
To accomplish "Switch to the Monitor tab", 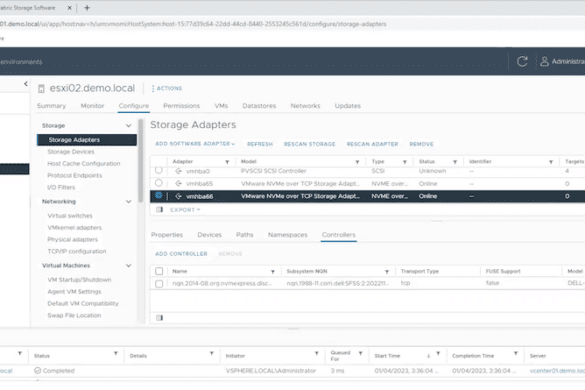I will [93, 106].
